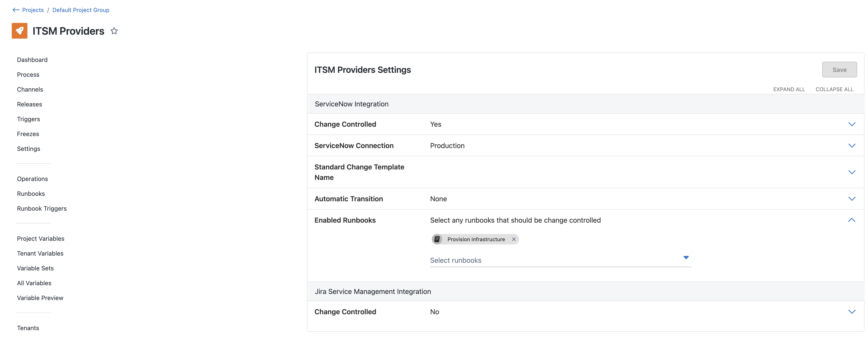Click EXPAND ALL
This screenshot has width=868, height=338.
pos(789,89)
